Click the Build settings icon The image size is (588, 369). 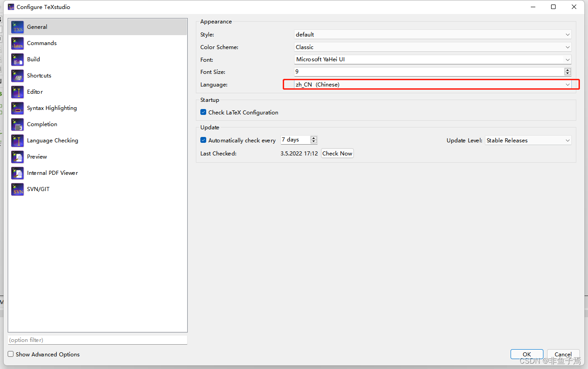coord(18,59)
